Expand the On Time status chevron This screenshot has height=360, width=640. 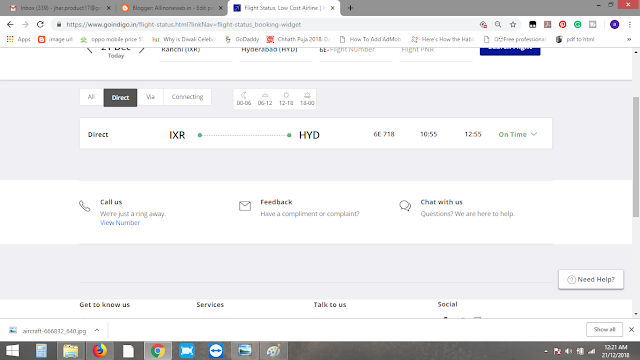pos(534,134)
